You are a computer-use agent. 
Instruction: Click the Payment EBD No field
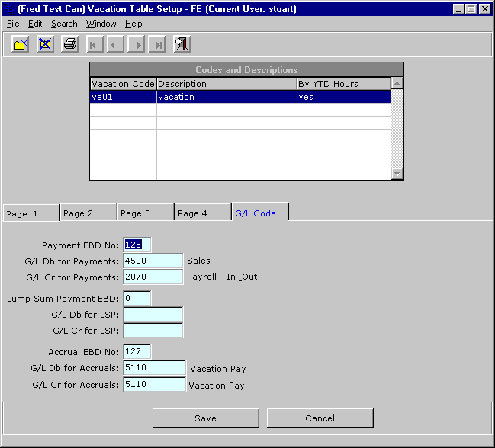(137, 245)
